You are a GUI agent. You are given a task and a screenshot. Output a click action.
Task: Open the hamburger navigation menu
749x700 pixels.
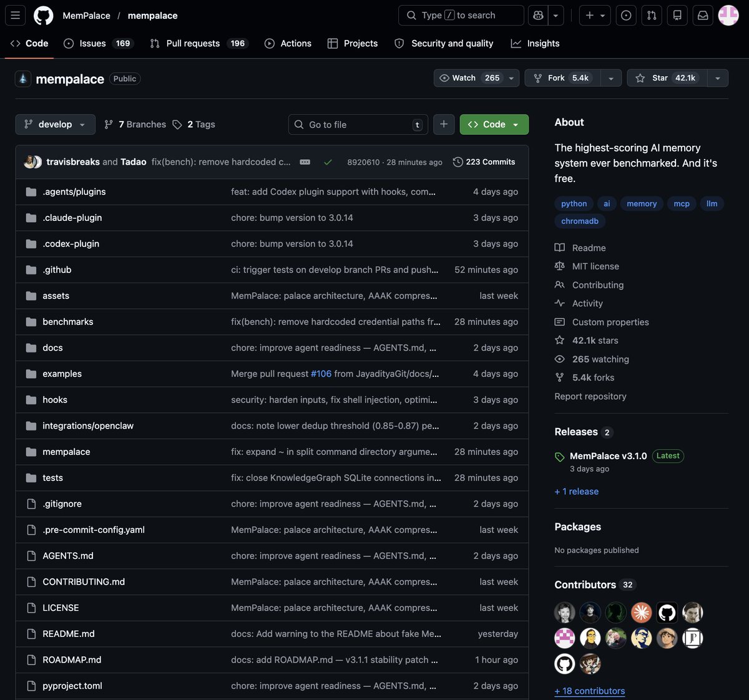[x=16, y=16]
